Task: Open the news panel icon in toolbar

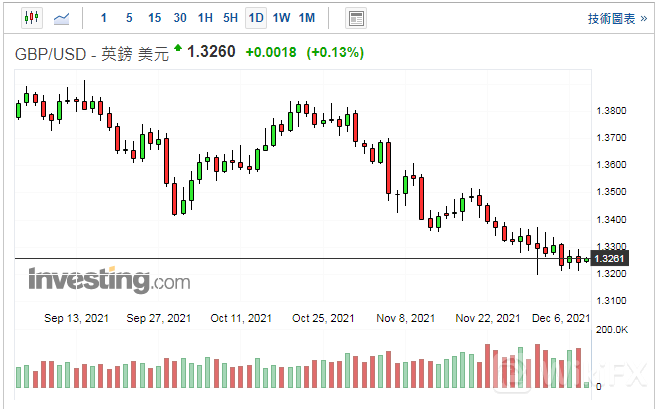Action: [x=355, y=18]
